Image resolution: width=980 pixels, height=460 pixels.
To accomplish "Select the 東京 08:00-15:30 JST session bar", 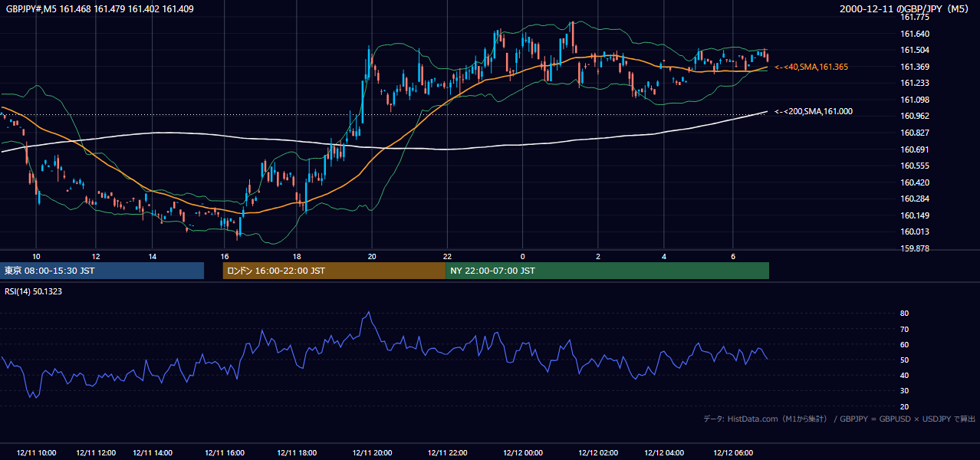I will (x=102, y=271).
